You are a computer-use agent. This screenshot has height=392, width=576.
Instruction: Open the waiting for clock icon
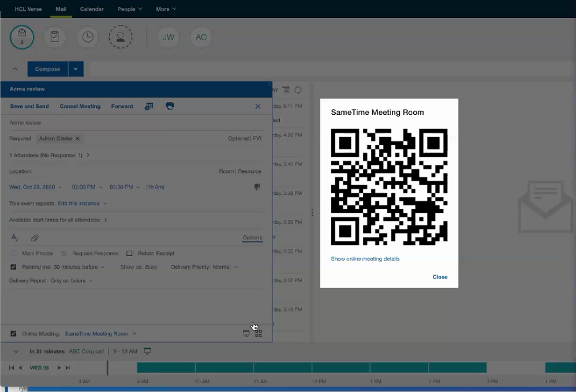click(x=88, y=37)
